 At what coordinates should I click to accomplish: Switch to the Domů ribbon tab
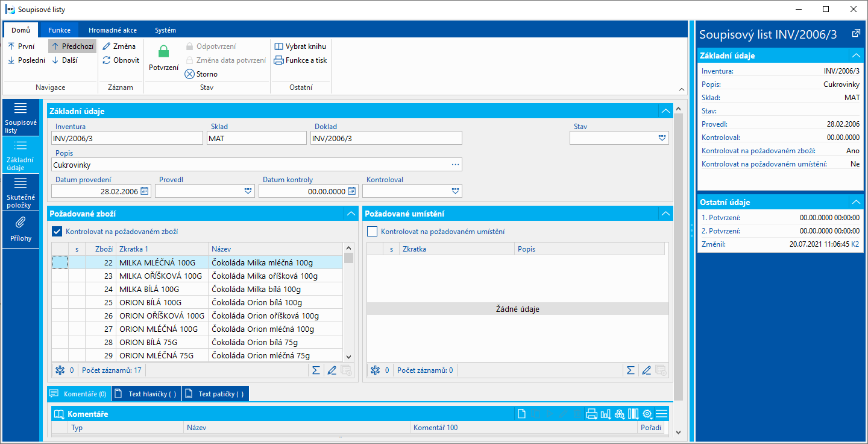pos(21,30)
